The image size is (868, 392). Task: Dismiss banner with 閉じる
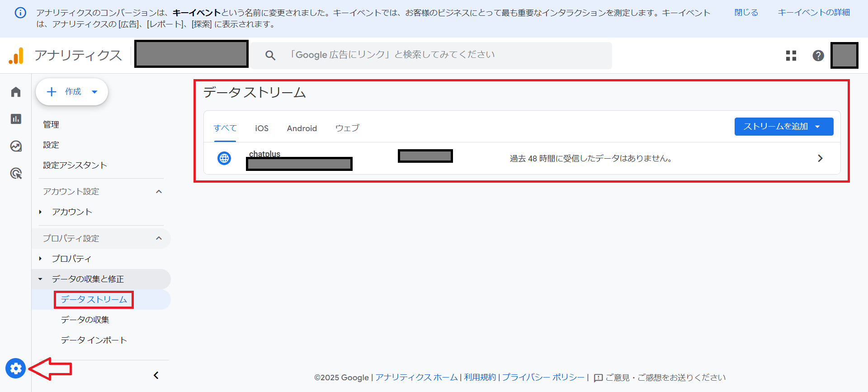point(746,13)
